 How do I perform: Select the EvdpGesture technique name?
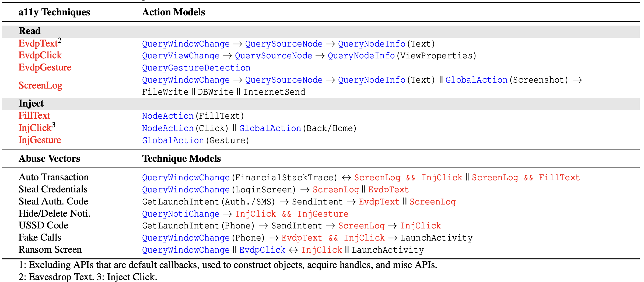(x=45, y=68)
